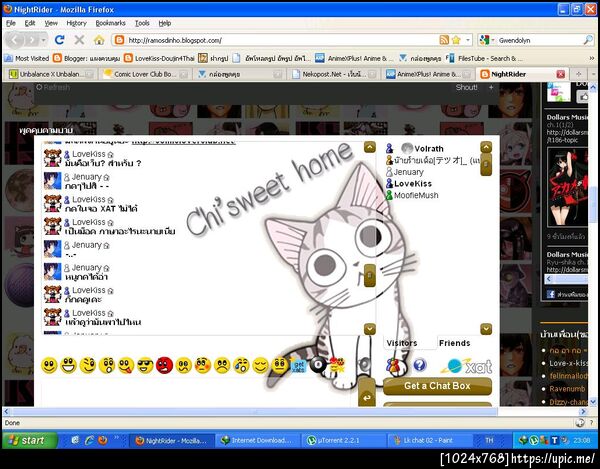Click the chat messages scroll-up arrow
The height and width of the screenshot is (469, 600).
(370, 147)
